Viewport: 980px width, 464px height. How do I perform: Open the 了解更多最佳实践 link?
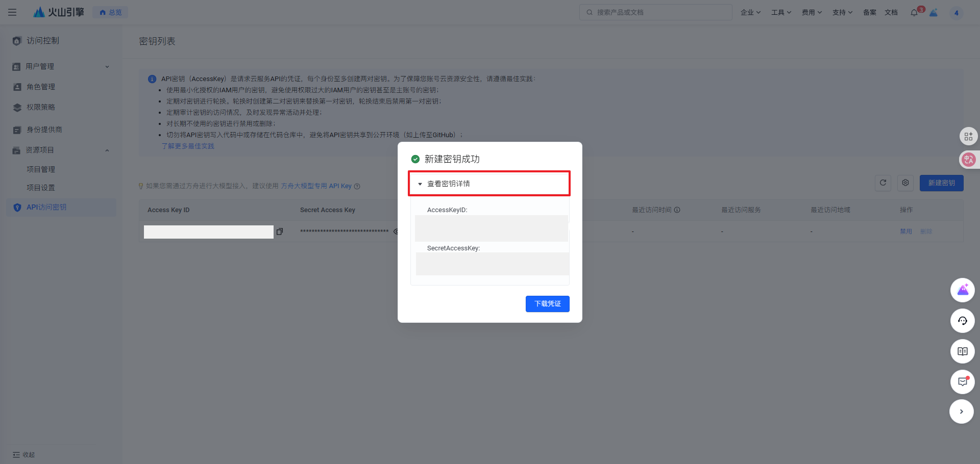click(188, 146)
